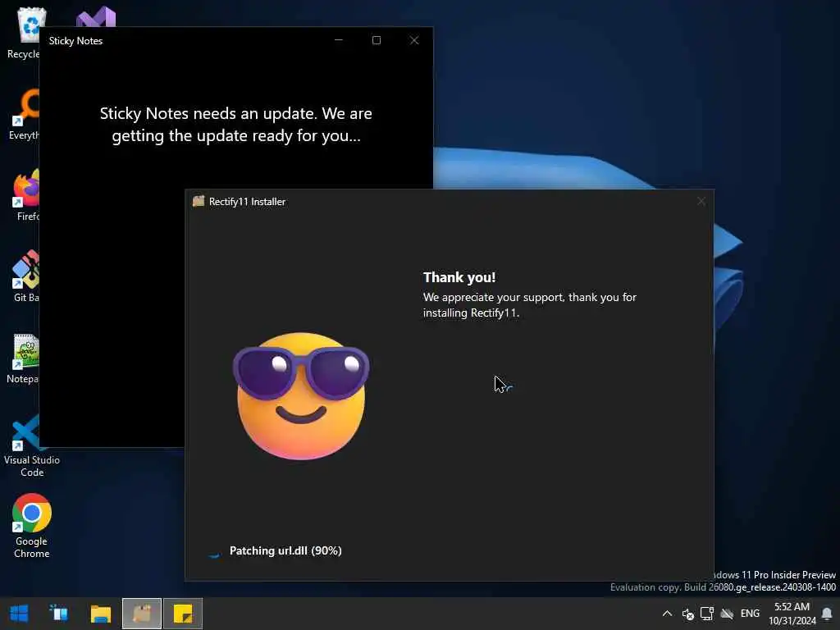840x630 pixels.
Task: Click the Rectify11 Installer title bar icon
Action: point(199,202)
